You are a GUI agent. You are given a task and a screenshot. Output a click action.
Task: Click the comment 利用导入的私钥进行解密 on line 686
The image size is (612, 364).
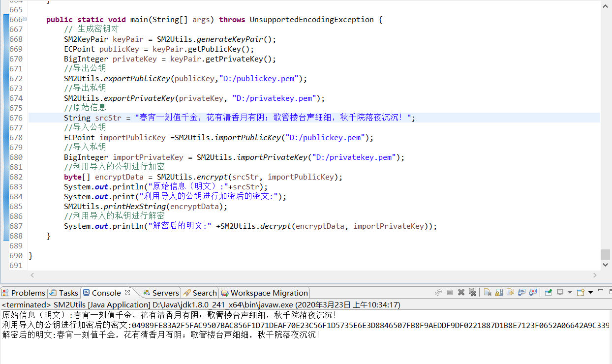pyautogui.click(x=114, y=216)
